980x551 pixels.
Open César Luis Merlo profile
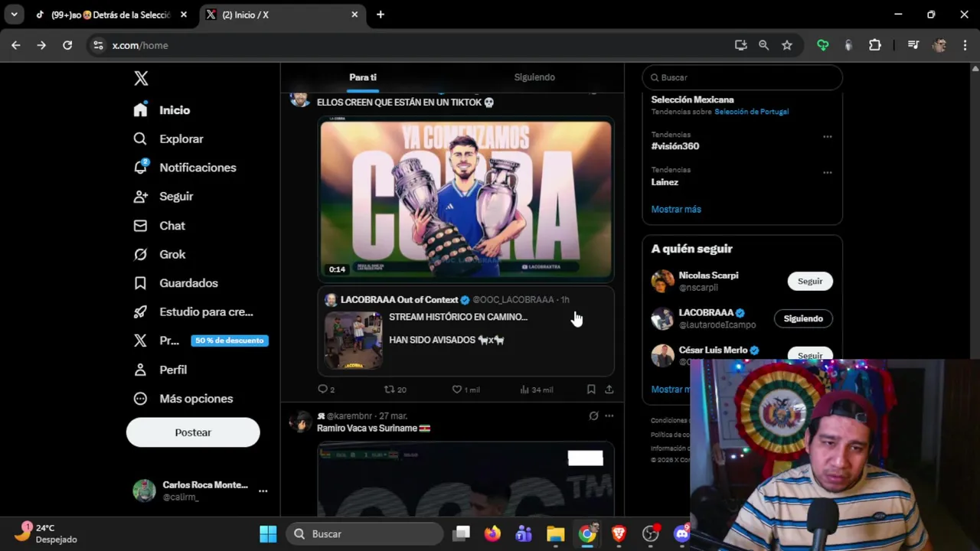[x=713, y=350]
